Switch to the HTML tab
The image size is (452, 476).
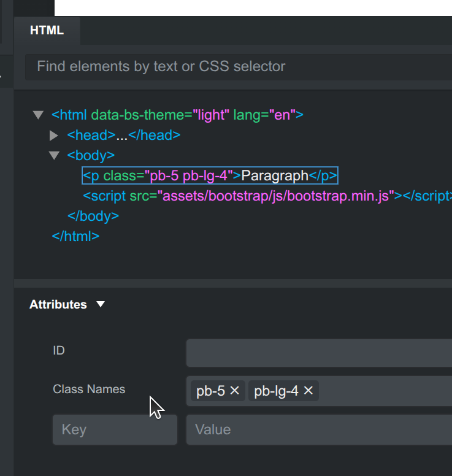click(x=47, y=30)
